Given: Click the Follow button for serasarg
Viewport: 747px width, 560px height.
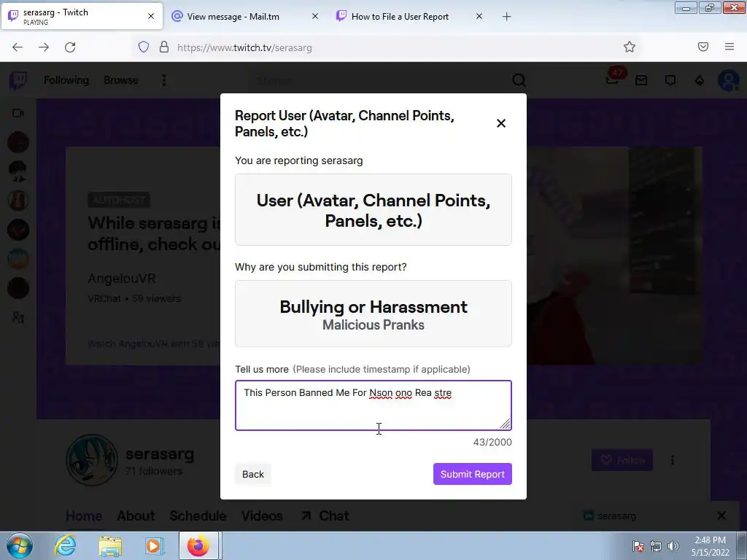Looking at the screenshot, I should tap(622, 460).
